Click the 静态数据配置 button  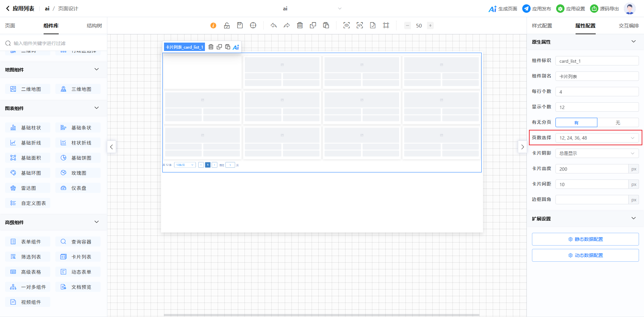585,239
